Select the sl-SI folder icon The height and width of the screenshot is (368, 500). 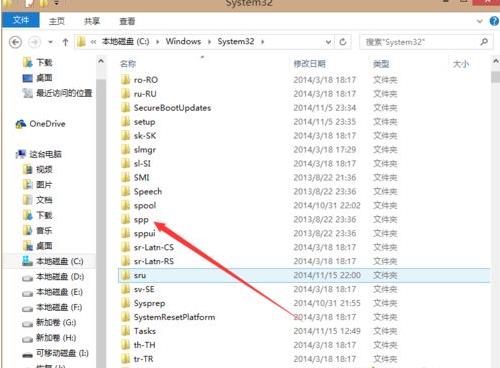coord(125,164)
